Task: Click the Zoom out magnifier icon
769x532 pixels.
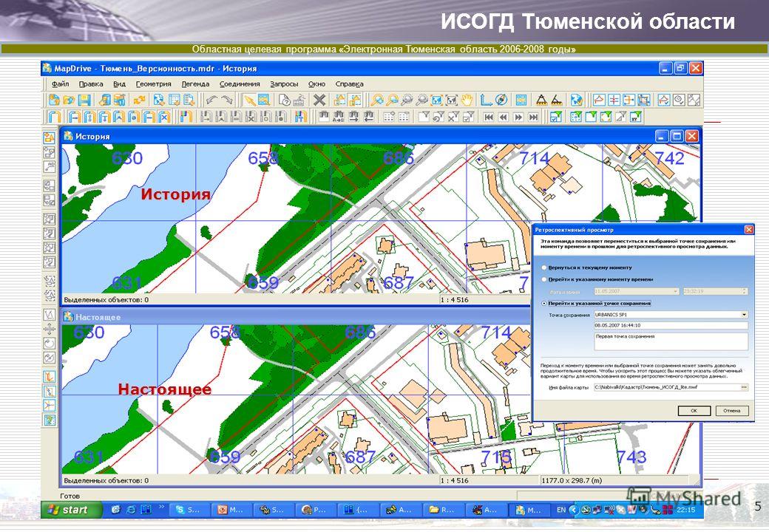Action: (x=391, y=100)
